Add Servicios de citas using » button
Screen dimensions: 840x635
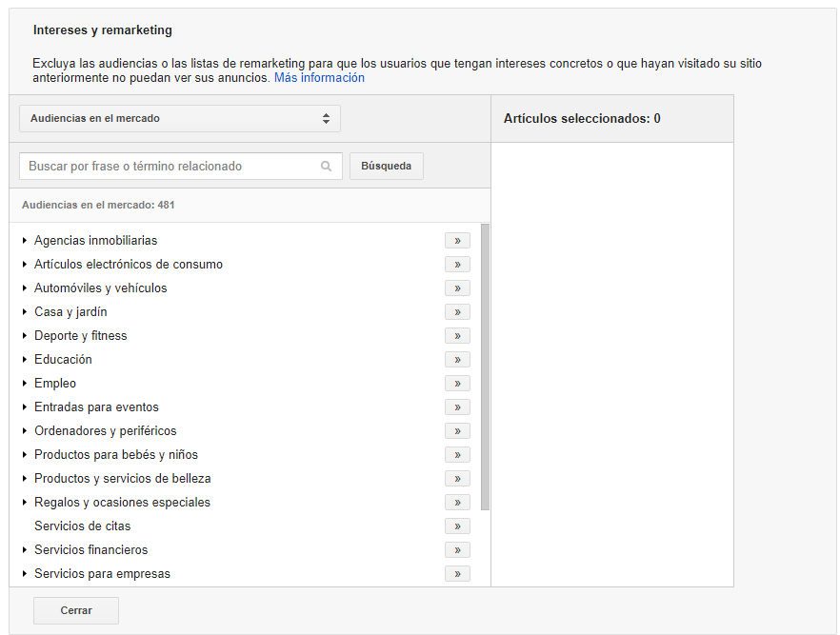457,526
